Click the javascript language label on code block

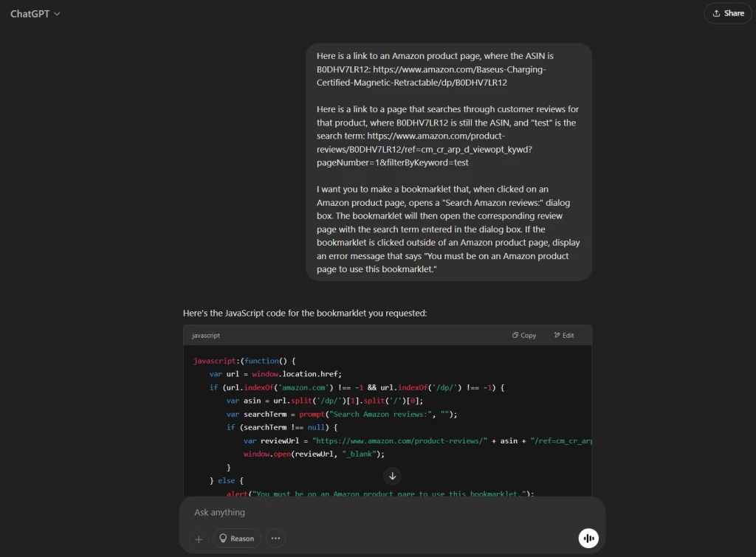[x=206, y=336]
